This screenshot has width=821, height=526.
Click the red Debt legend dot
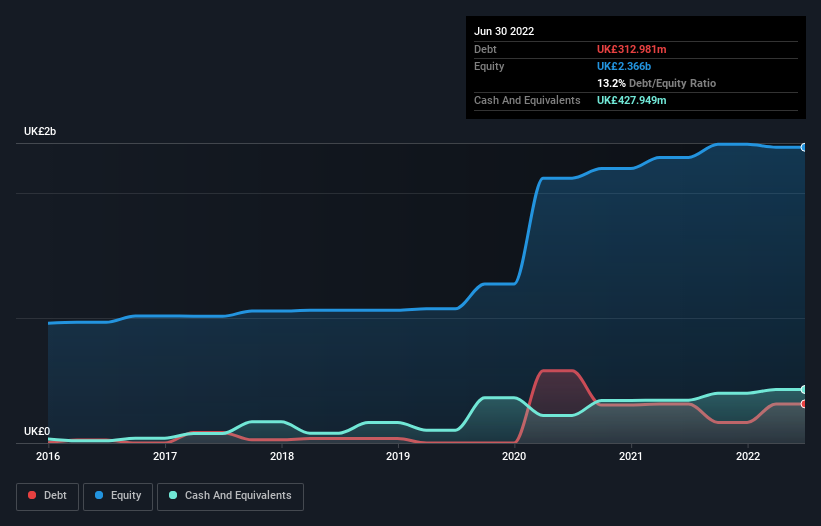(x=32, y=495)
